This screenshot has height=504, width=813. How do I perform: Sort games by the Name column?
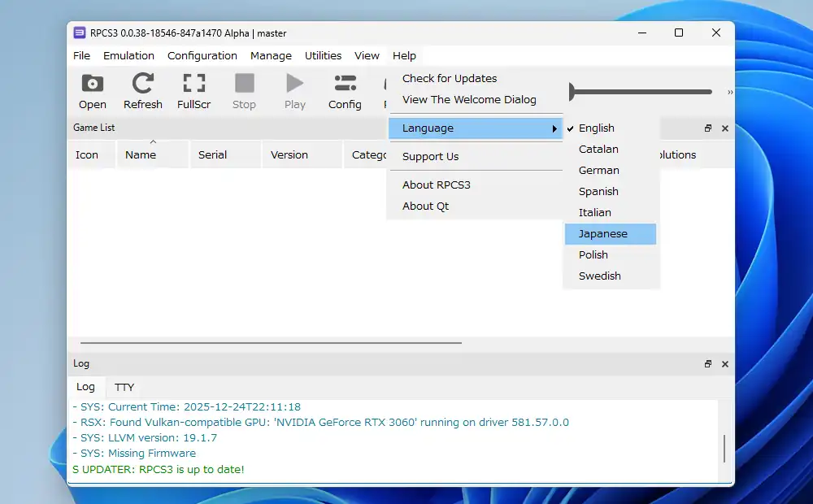click(140, 154)
